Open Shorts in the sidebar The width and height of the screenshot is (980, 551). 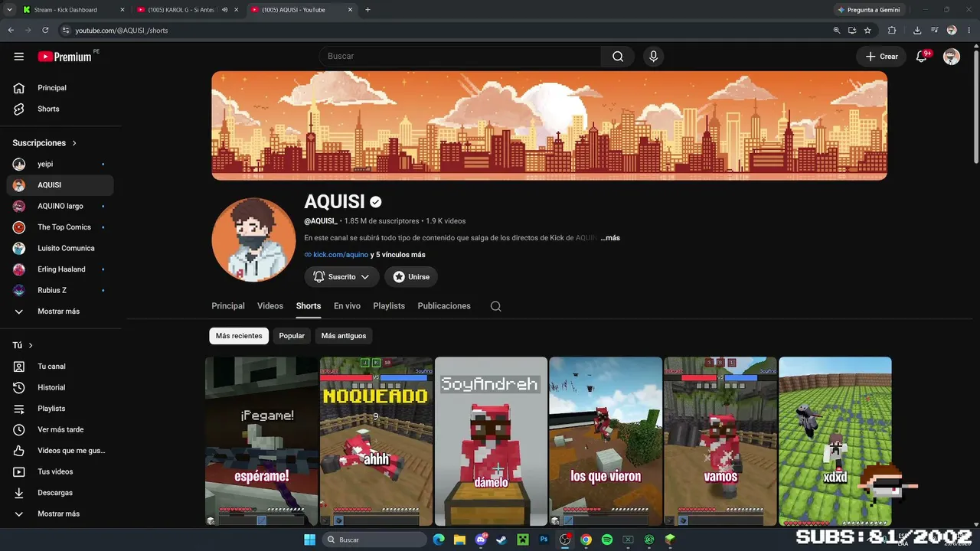point(60,109)
